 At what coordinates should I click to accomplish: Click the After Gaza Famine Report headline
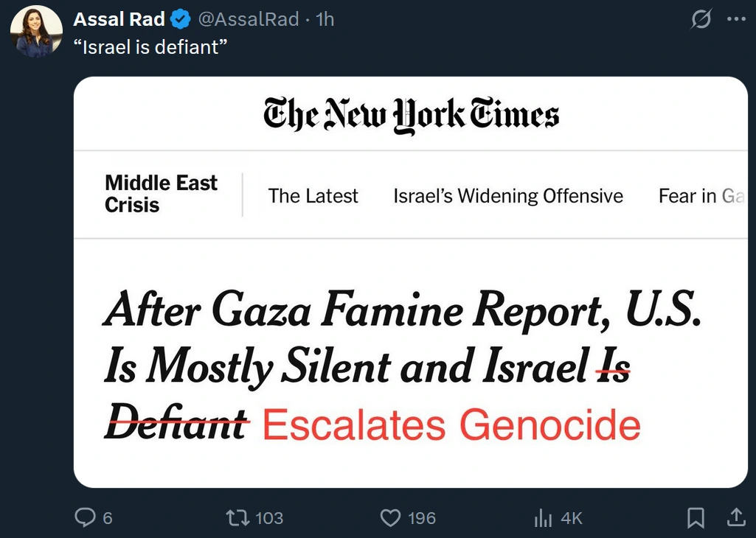tap(402, 312)
